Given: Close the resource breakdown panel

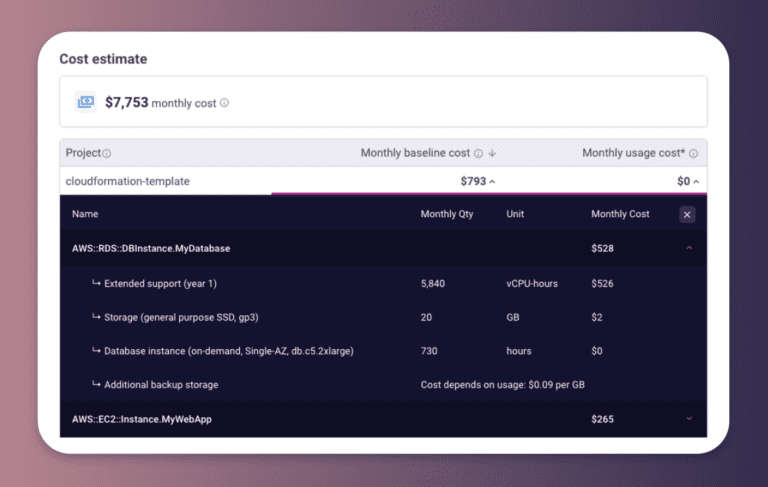Looking at the screenshot, I should point(687,215).
